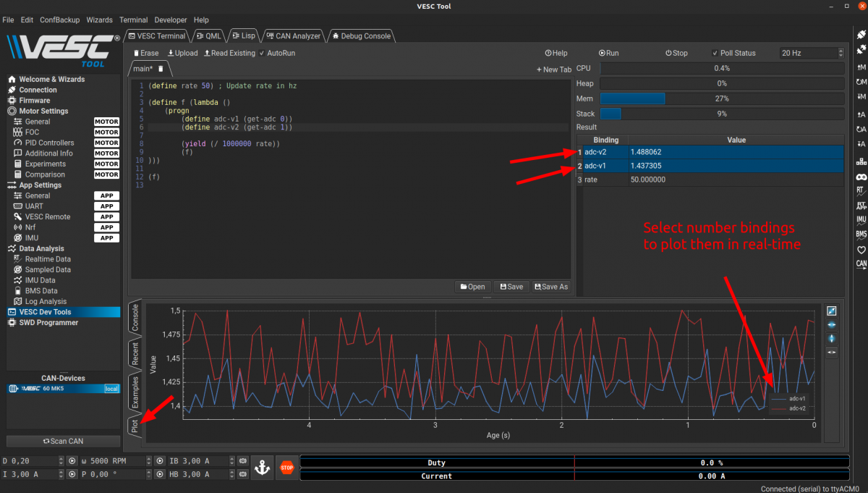Click read app configuration icon (up arrow A)
This screenshot has width=868, height=493.
[x=861, y=114]
